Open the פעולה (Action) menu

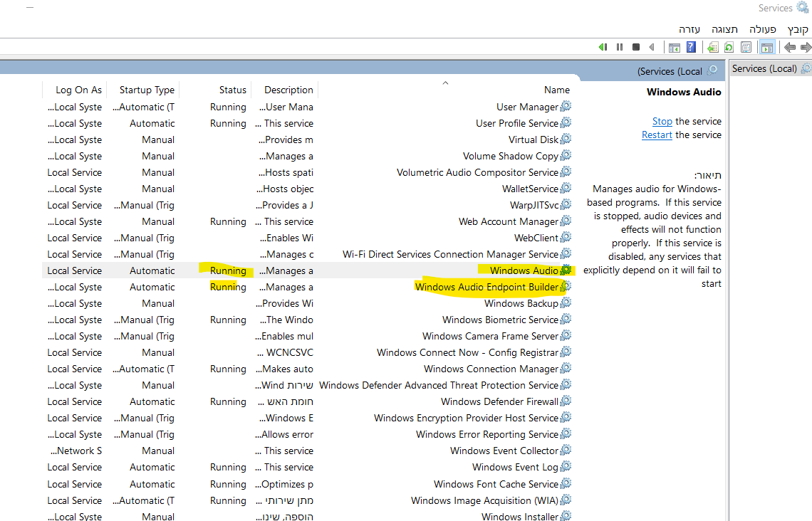click(x=762, y=29)
